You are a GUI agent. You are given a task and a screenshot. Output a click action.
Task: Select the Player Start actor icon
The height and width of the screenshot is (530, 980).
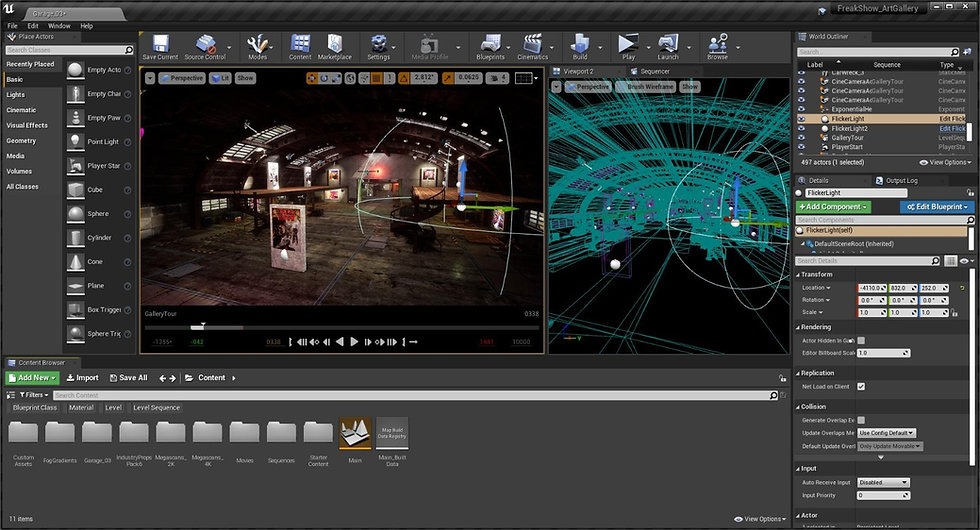tap(76, 166)
